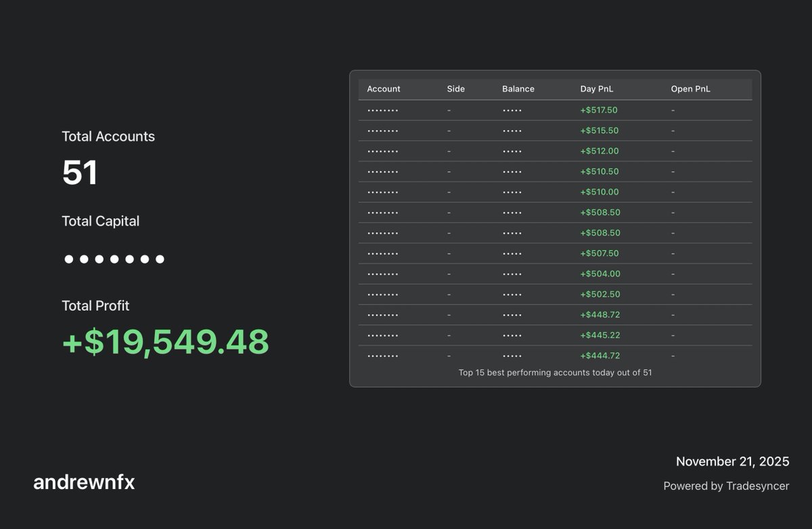Click the Total Capital label

click(x=100, y=221)
